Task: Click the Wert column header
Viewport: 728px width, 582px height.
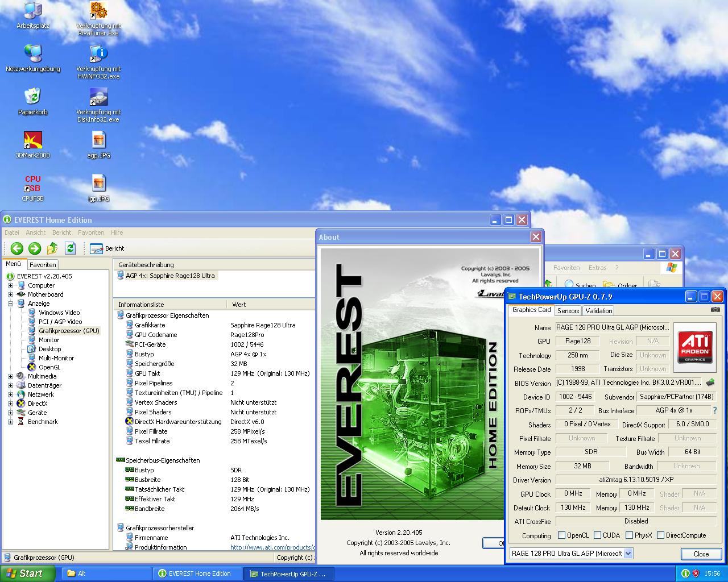Action: point(271,305)
